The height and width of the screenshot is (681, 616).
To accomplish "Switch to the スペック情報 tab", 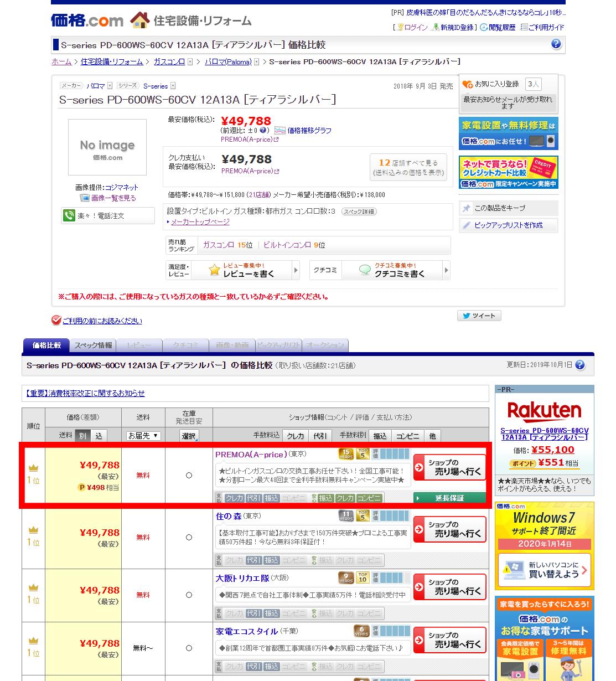I will 93,345.
